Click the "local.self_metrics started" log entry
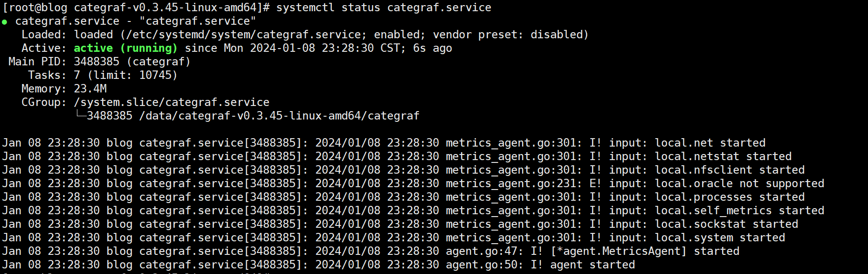Screen dimensions: 868x274 (740, 211)
